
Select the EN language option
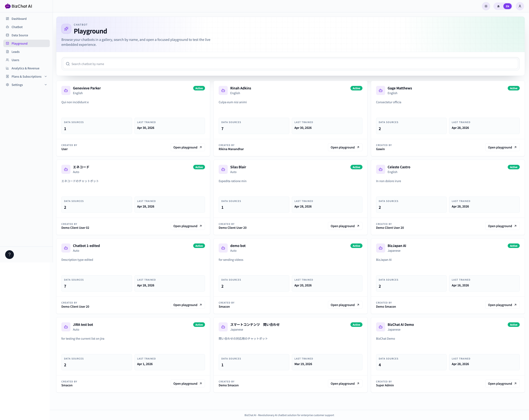coord(507,6)
